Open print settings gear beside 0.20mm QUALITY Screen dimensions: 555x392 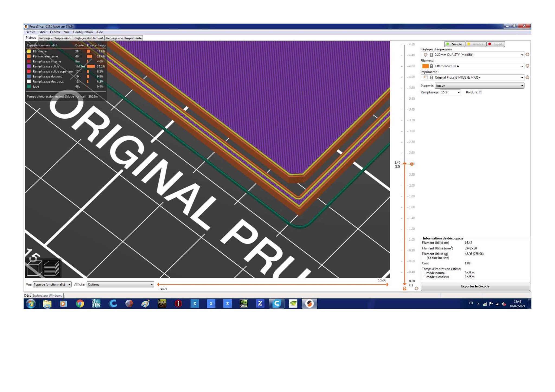point(527,55)
